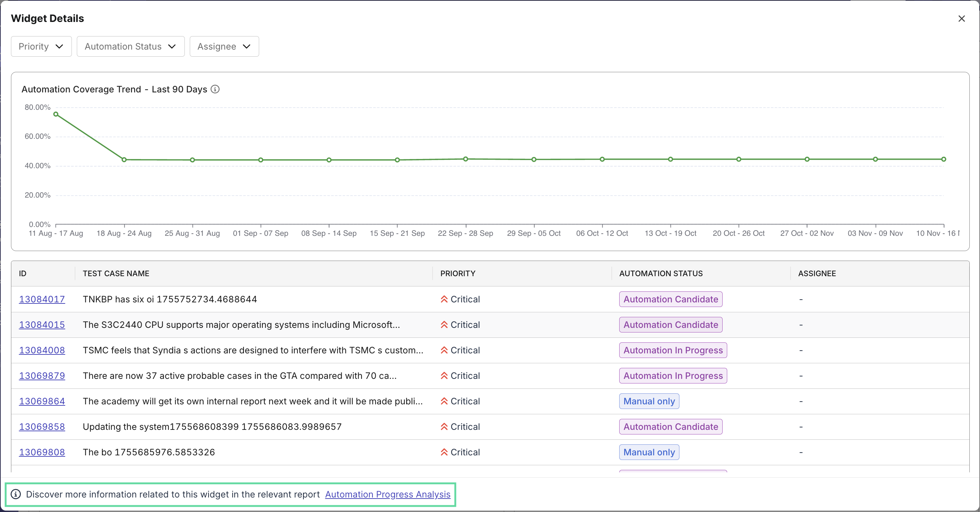The image size is (980, 512).
Task: Open the Automation Status filter dropdown
Action: tap(130, 46)
